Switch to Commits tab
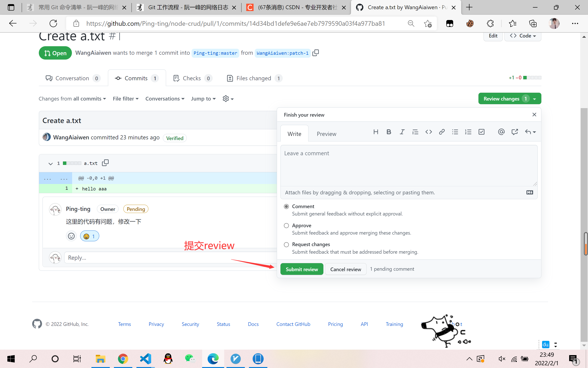Screen dimensions: 588x368 click(137, 78)
